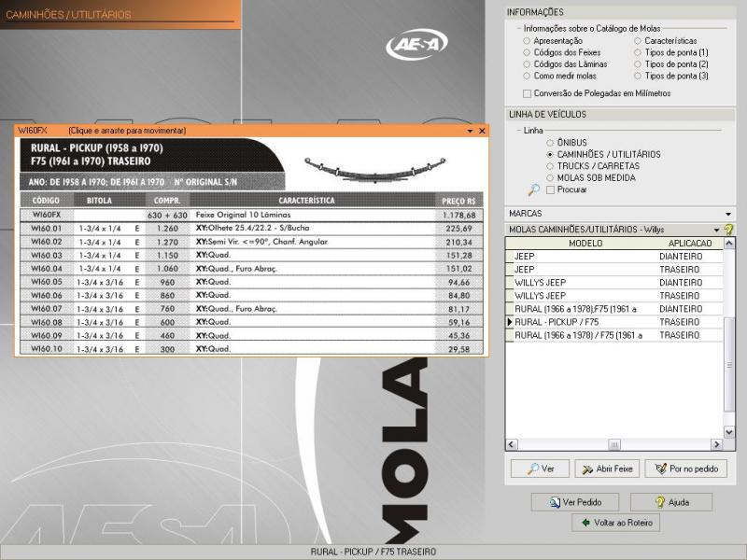The height and width of the screenshot is (560, 747).
Task: Select the WILLYS JEEP DIANTEIRO row
Action: pos(614,283)
